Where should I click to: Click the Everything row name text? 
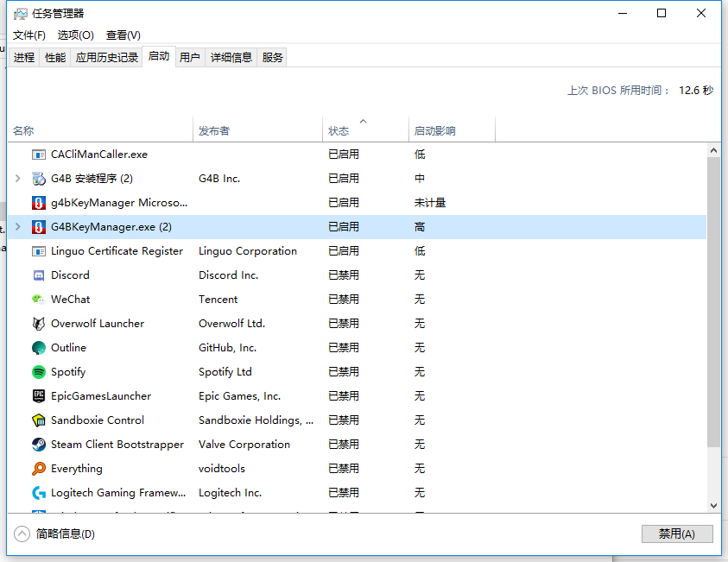point(77,468)
